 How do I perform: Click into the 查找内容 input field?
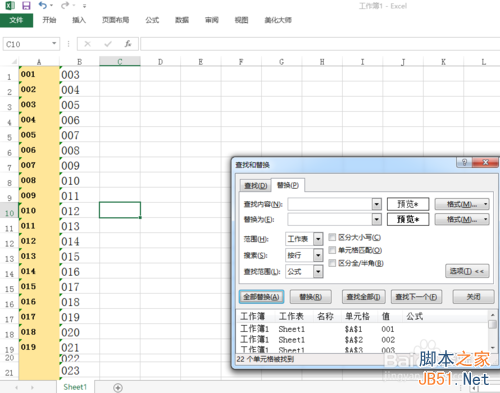(330, 204)
